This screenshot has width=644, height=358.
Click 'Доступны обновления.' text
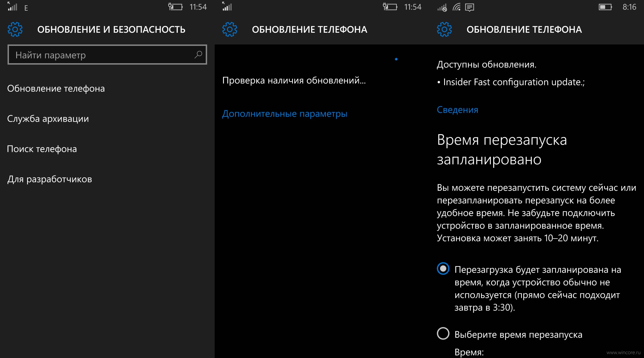pyautogui.click(x=487, y=65)
